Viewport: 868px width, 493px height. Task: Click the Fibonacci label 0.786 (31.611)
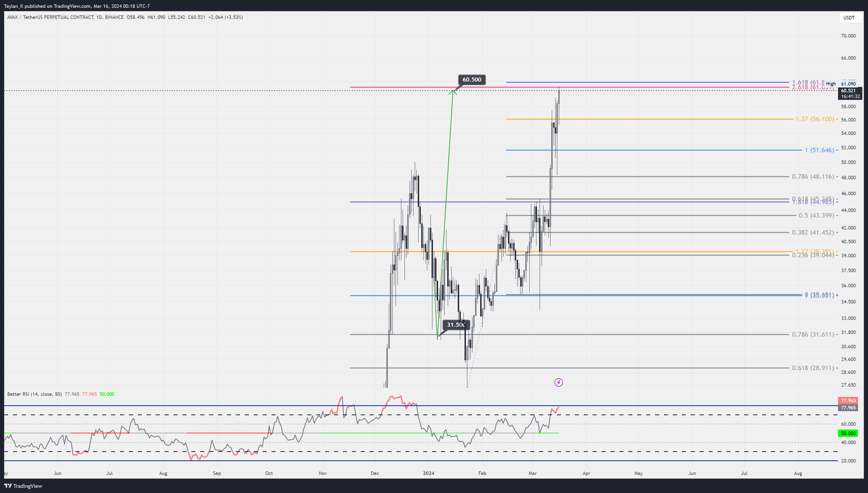click(x=813, y=335)
